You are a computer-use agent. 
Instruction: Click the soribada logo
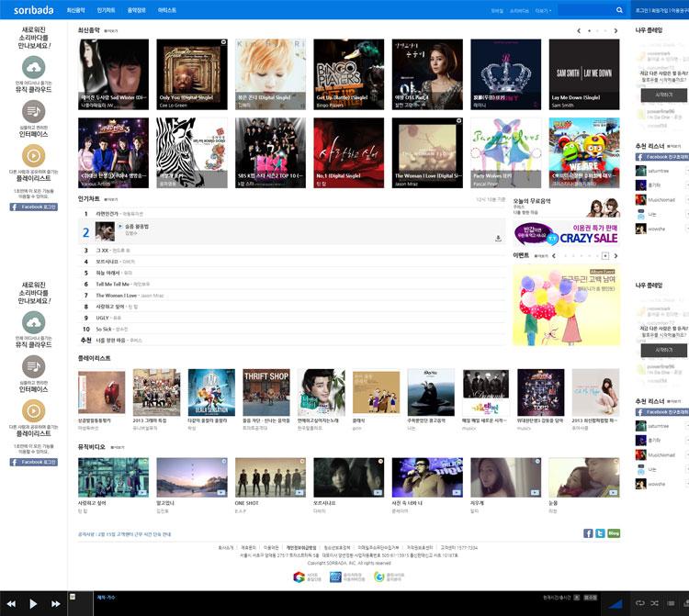[33, 10]
